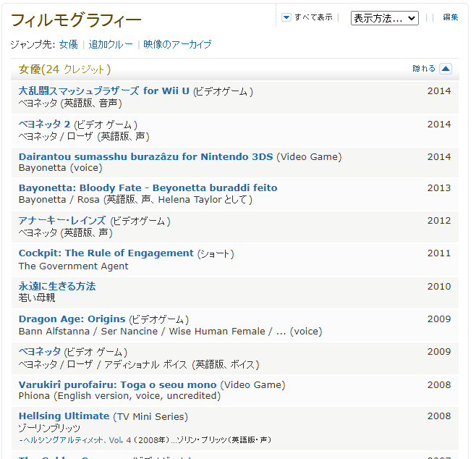The height and width of the screenshot is (459, 476).
Task: Open Bayonetta: Bloody Fate title link
Action: tap(148, 188)
